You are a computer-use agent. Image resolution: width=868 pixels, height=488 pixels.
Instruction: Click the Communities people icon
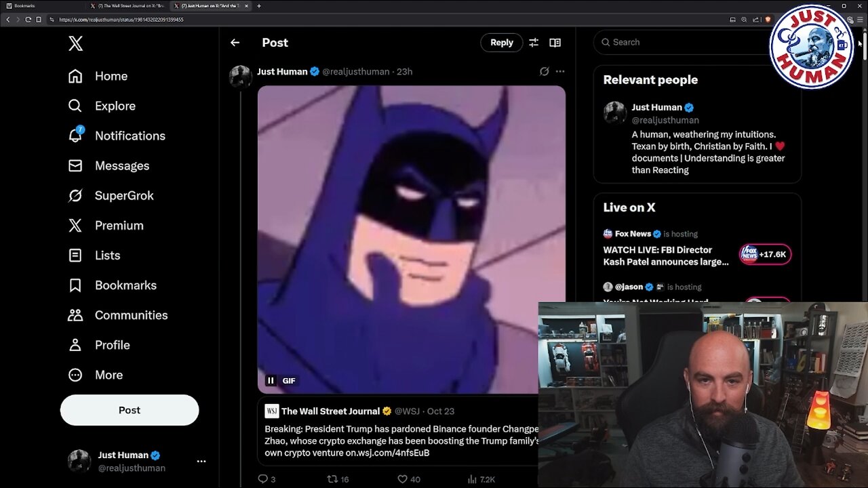pyautogui.click(x=75, y=315)
